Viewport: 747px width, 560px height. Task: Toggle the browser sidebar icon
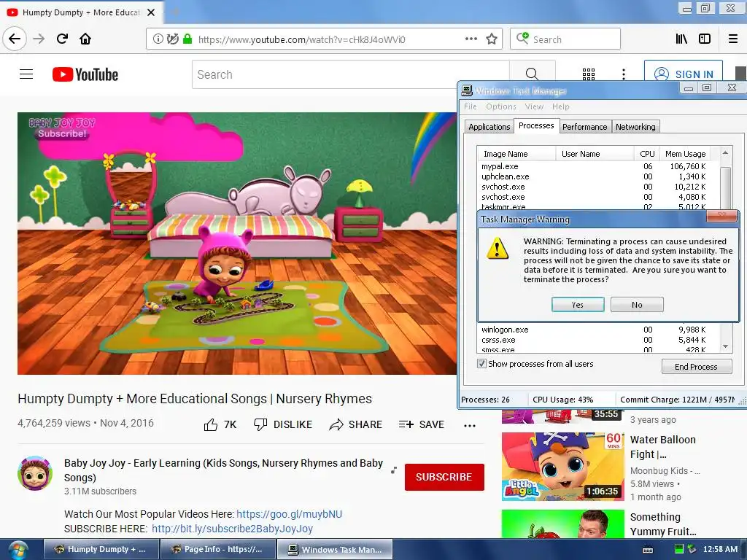coord(705,39)
